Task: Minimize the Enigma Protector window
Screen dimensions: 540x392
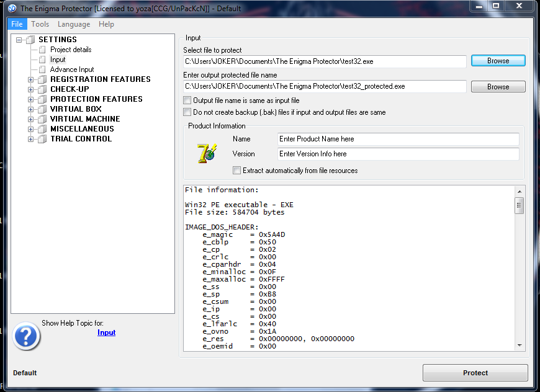Action: pyautogui.click(x=479, y=6)
